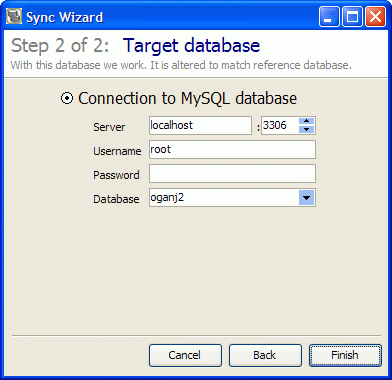
Task: Minimize the Sync Wizard window
Action: click(x=329, y=17)
